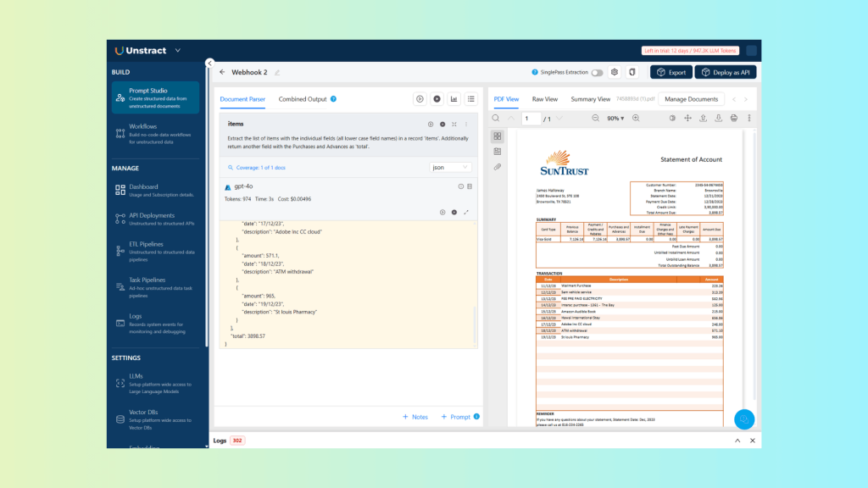
Task: Open the coverage analytics chart icon
Action: 454,99
